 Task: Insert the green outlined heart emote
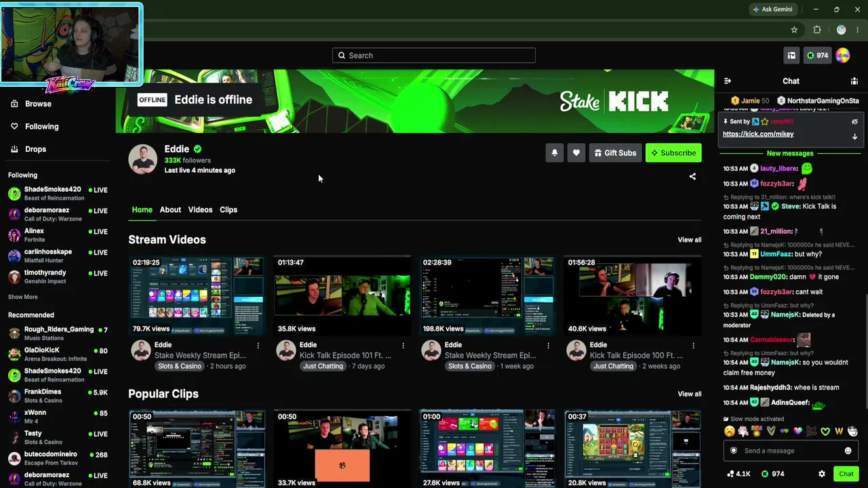[x=825, y=431]
